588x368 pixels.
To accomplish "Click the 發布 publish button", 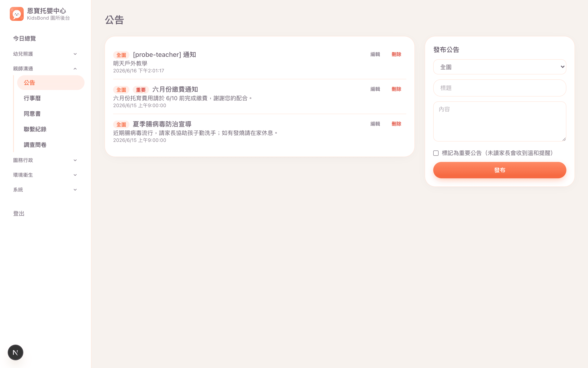I will (500, 170).
